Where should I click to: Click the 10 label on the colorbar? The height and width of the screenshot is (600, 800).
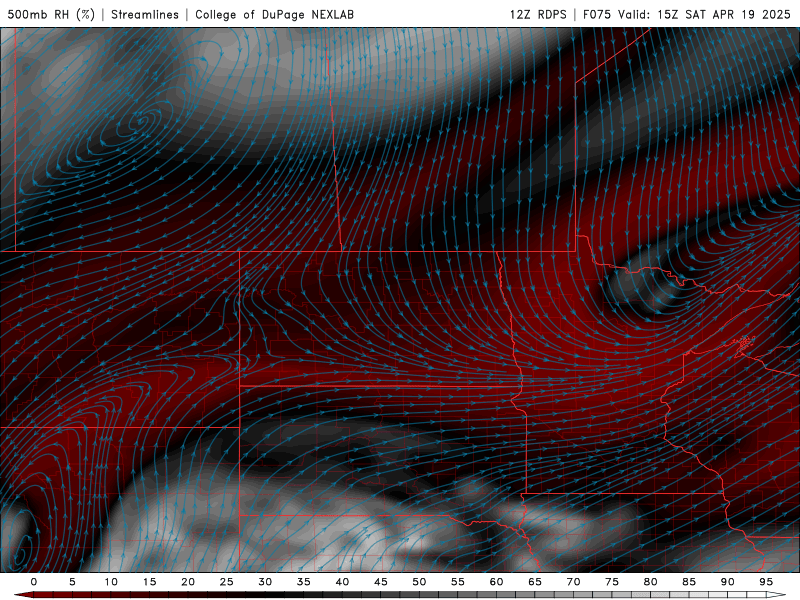pos(111,582)
